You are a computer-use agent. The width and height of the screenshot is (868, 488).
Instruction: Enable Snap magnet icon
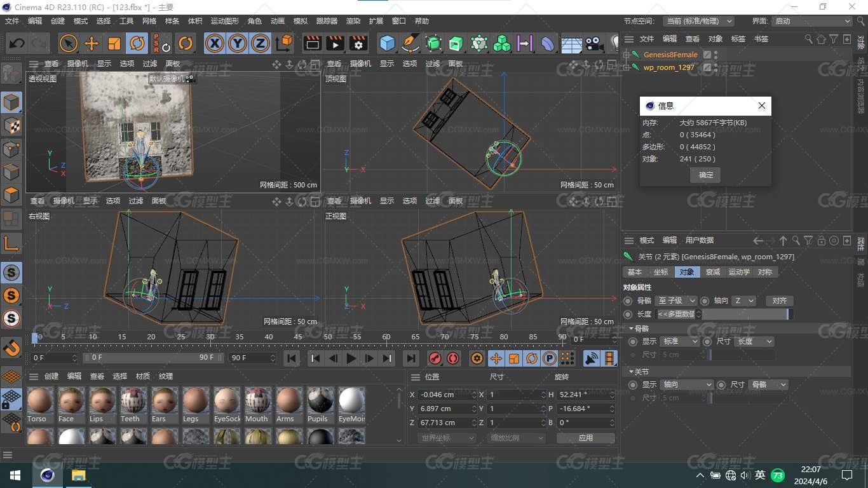point(11,347)
